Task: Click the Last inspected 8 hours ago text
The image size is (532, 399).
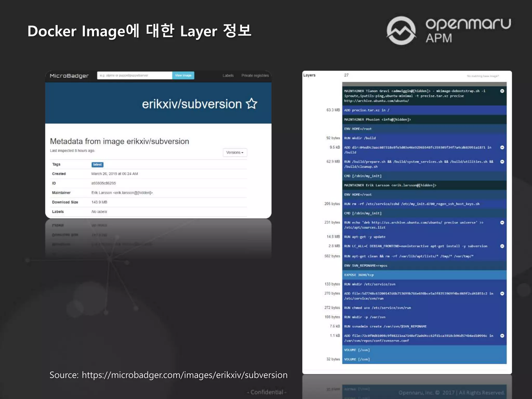Action: [x=72, y=151]
